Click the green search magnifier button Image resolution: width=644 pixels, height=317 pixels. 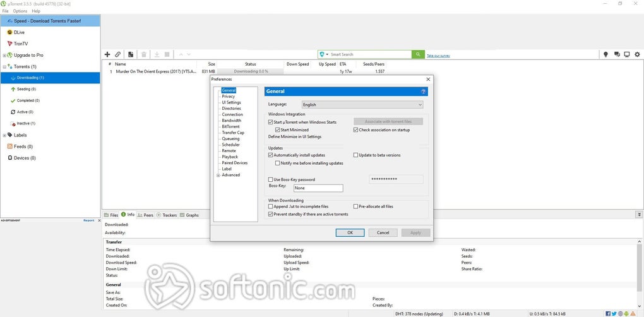click(418, 54)
